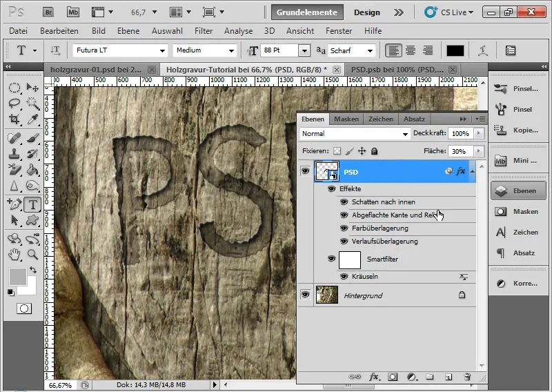
Task: Hide Abgeflachte Kante und Relief effect
Action: [x=344, y=215]
